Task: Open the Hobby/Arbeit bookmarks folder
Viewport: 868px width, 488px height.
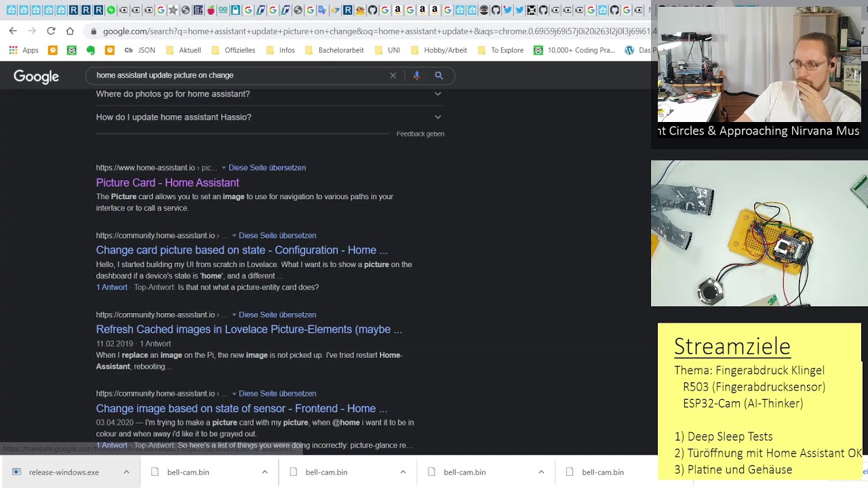Action: click(x=439, y=50)
